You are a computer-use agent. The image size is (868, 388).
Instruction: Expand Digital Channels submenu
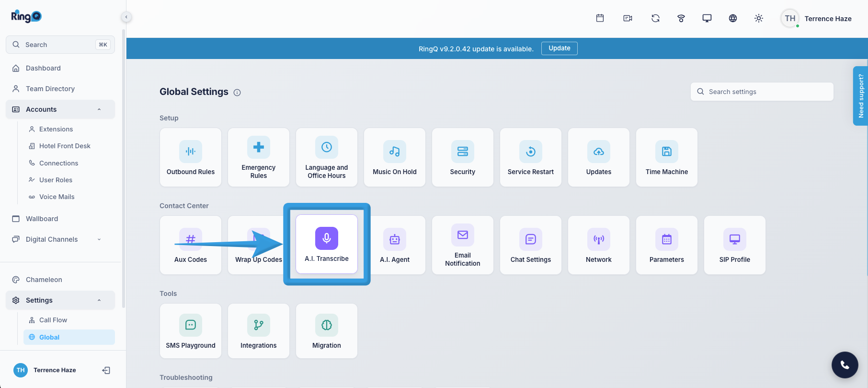pos(60,239)
